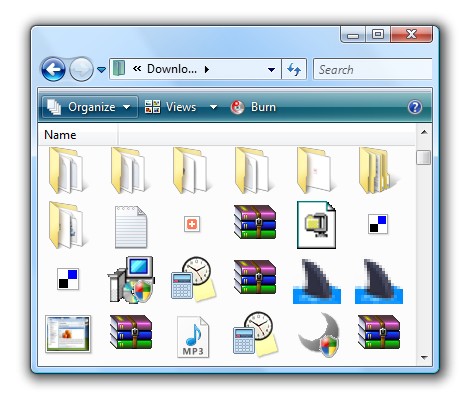Screen dimensions: 464x405
Task: Sort by the Name column header
Action: [78, 135]
